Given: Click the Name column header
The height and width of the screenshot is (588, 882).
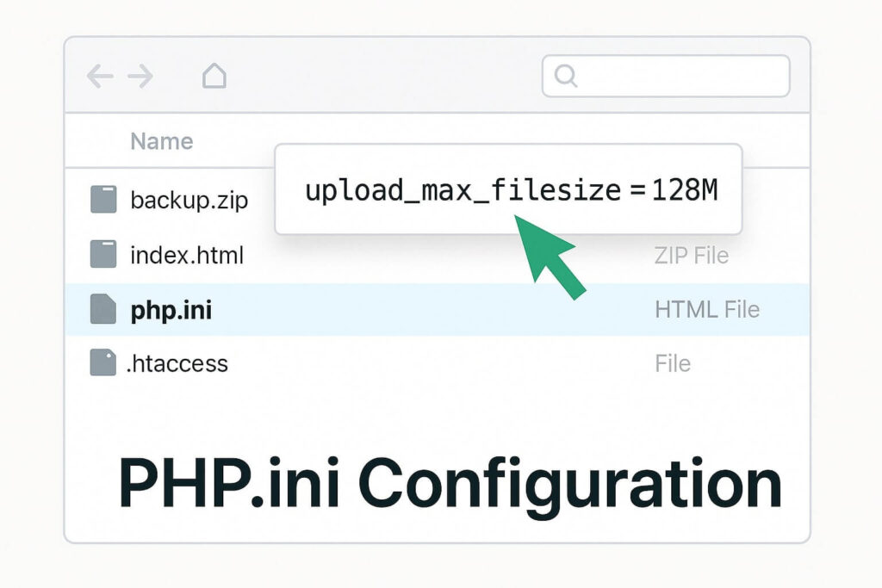Looking at the screenshot, I should coord(160,140).
